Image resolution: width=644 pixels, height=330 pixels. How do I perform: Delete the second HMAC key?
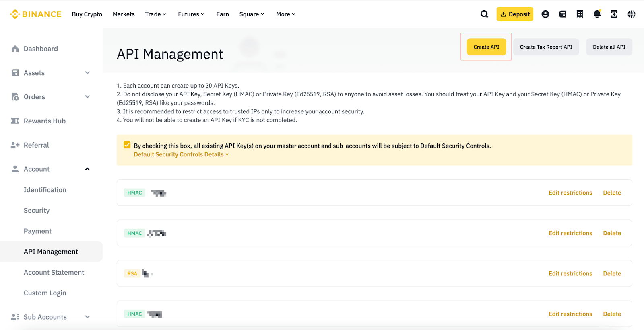point(612,233)
